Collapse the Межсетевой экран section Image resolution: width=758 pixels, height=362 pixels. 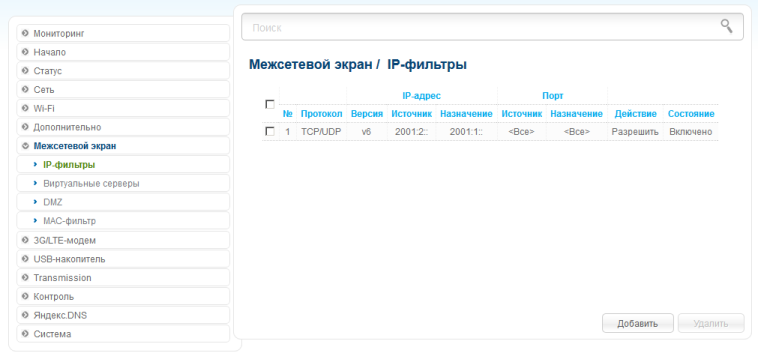[x=123, y=146]
